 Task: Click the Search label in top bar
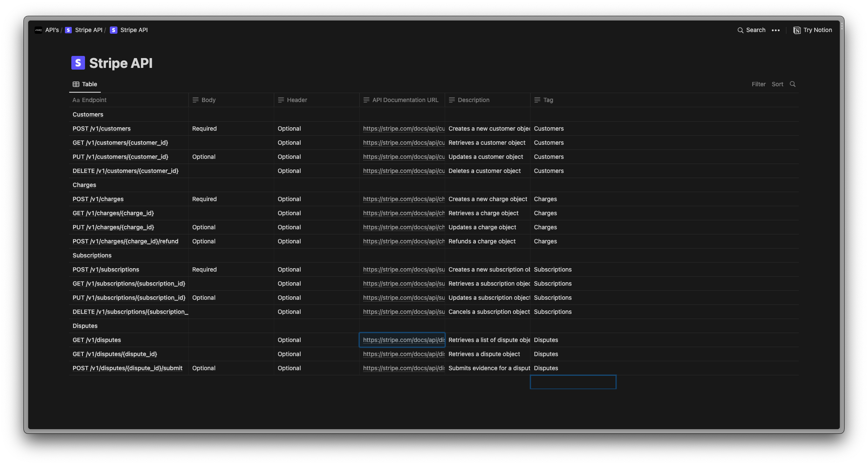pos(756,30)
